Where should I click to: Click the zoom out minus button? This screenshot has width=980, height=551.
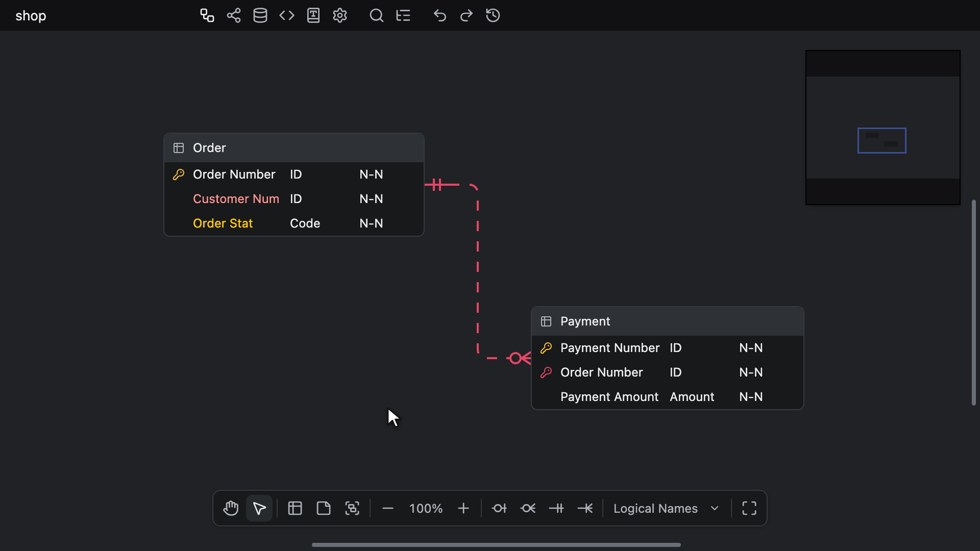388,508
